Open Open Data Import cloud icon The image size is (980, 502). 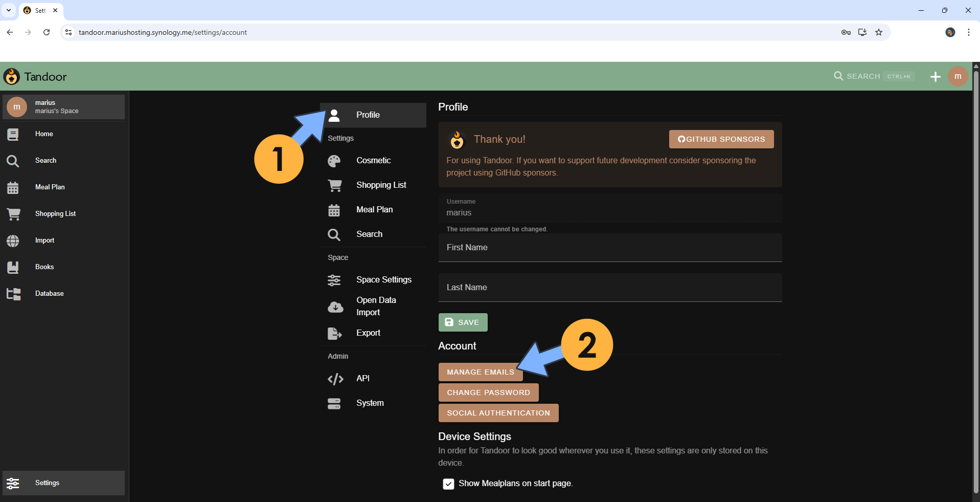[x=335, y=307]
